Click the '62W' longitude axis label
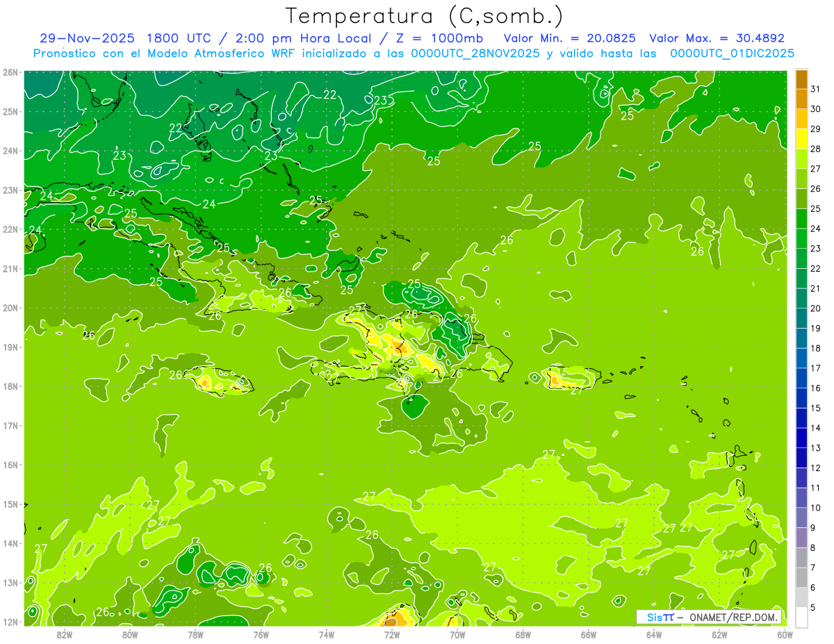The image size is (834, 644). tap(719, 634)
